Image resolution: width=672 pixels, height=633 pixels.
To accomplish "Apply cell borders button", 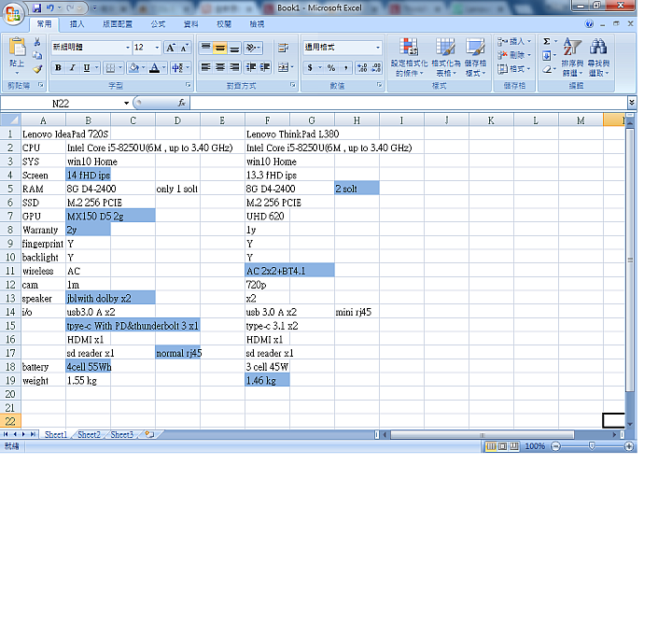I will (110, 67).
